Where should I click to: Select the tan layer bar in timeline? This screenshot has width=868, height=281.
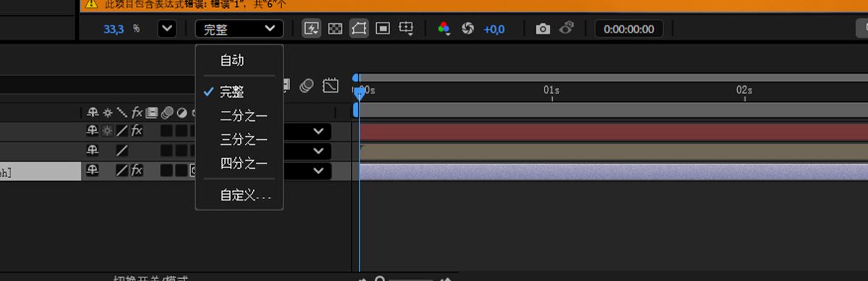pos(613,151)
